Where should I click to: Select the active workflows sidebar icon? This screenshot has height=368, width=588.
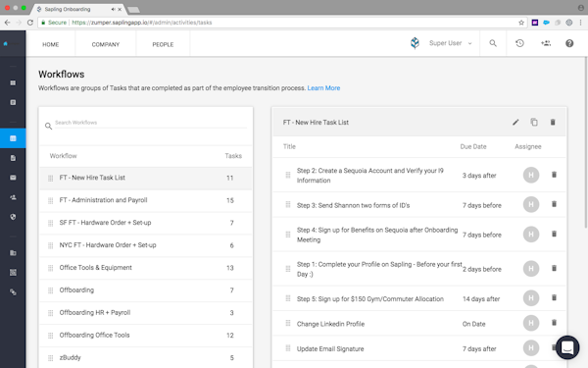click(x=13, y=138)
